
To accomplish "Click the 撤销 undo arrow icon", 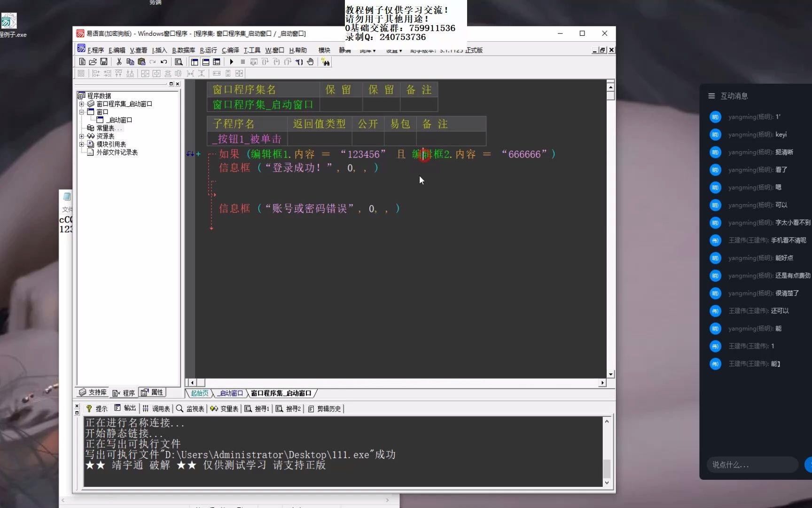I will tap(163, 62).
